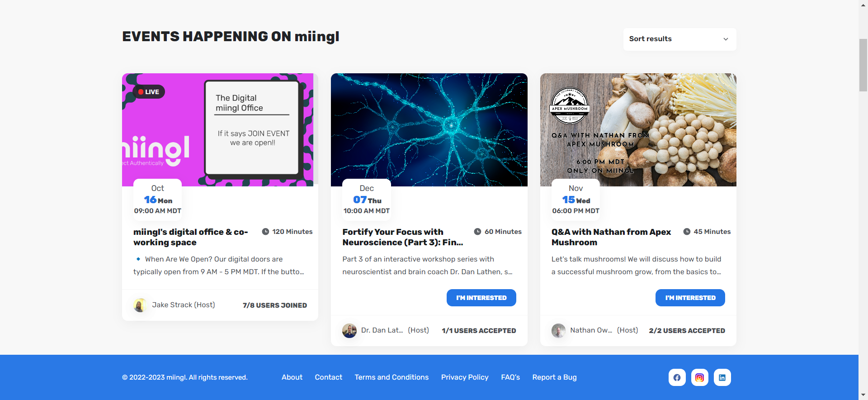The height and width of the screenshot is (400, 868).
Task: Click Jake Strack (Host) name
Action: (x=184, y=305)
